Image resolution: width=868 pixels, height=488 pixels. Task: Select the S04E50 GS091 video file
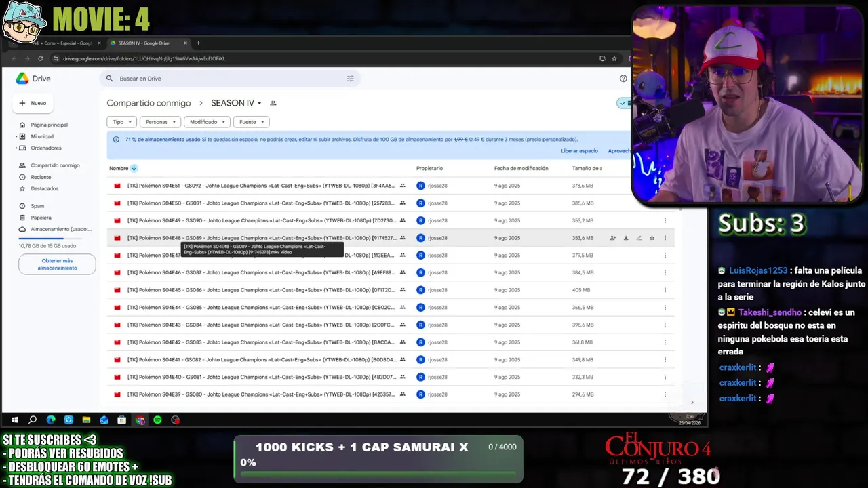(260, 203)
